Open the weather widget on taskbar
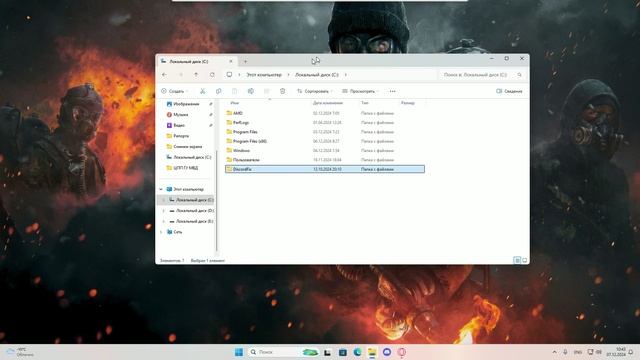The width and height of the screenshot is (640, 360). tap(20, 352)
